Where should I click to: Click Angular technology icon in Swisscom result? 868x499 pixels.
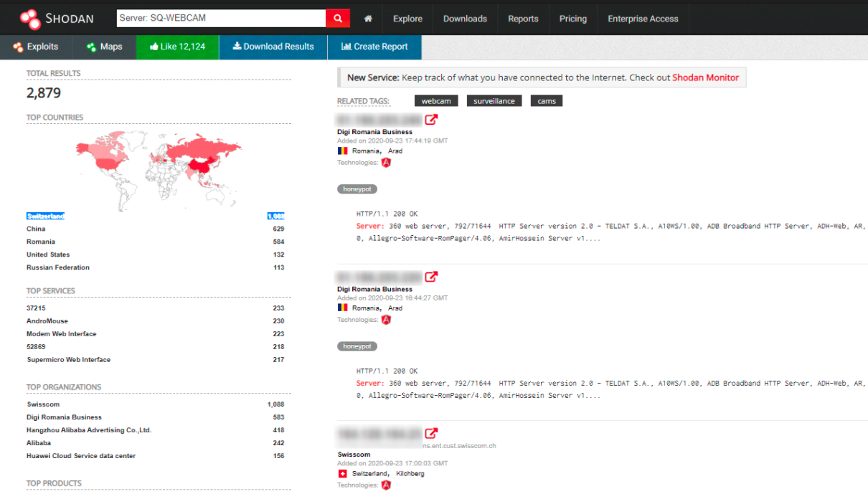386,485
